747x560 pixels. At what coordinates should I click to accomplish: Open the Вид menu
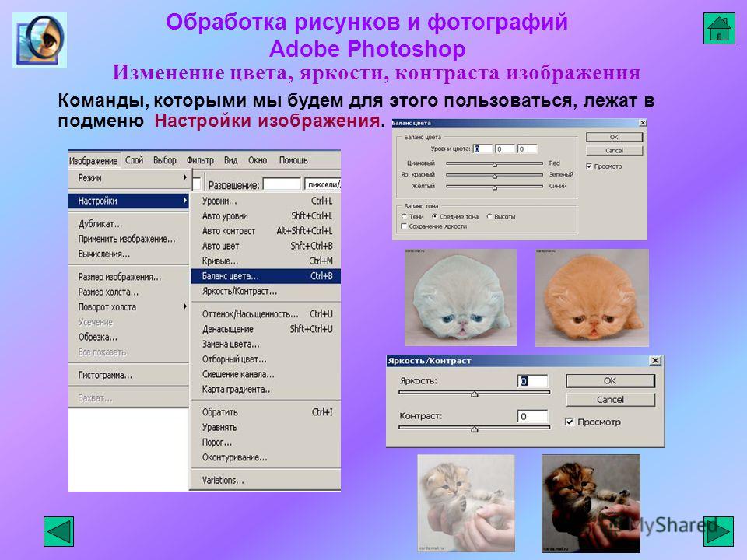pos(231,160)
